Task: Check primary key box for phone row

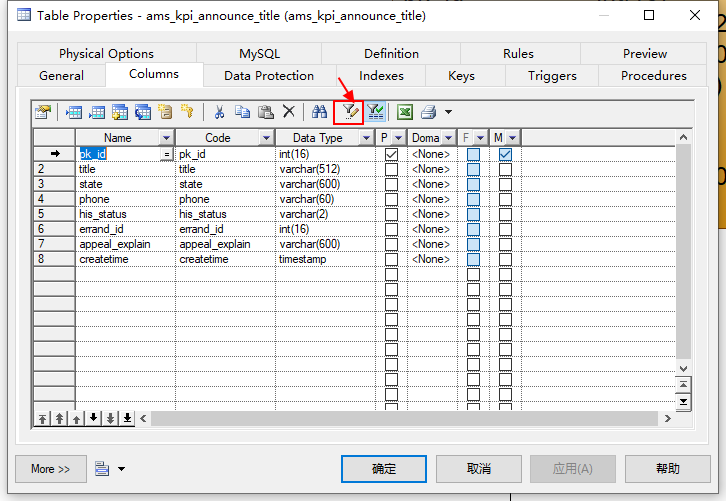Action: point(391,199)
